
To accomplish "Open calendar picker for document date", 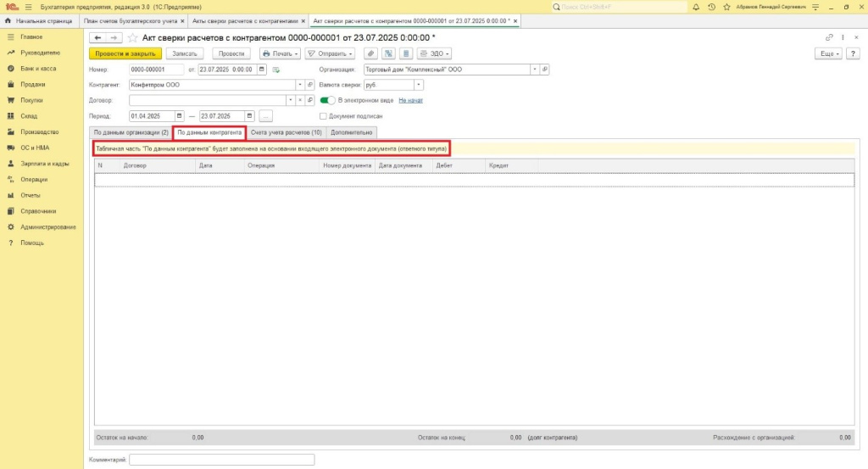I will [x=263, y=70].
